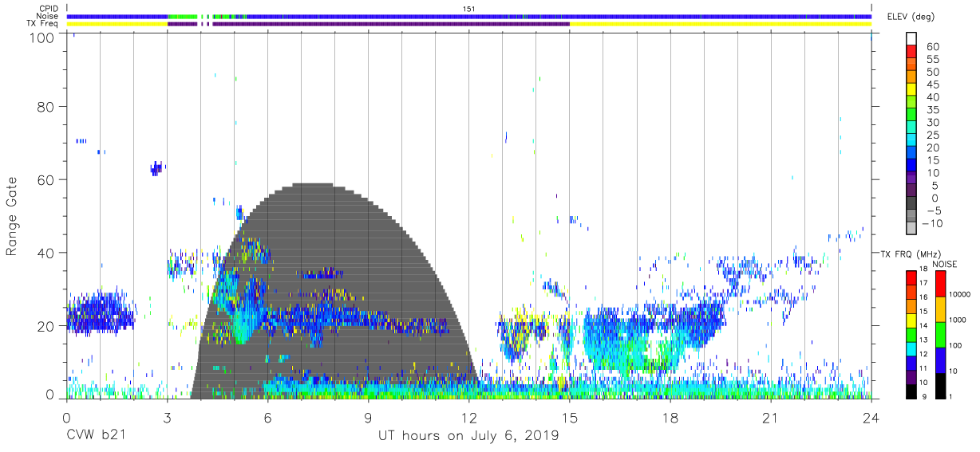Click the 3 tick on UT hours axis
Screen dimensions: 980x452
167,418
